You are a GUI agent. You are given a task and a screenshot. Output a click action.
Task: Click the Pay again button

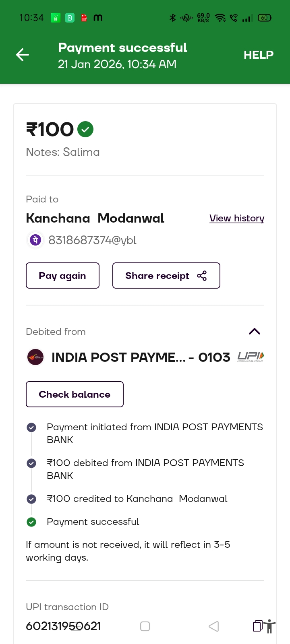(62, 276)
